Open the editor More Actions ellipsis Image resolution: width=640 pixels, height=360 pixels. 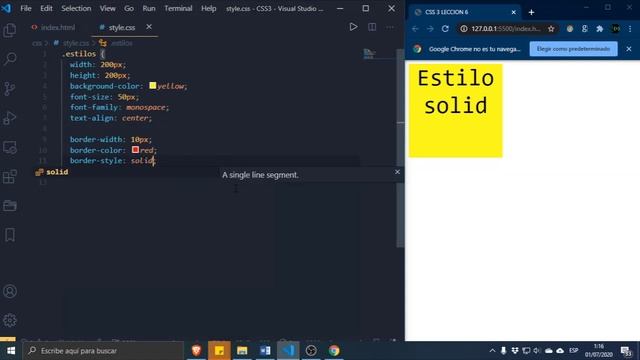coord(390,27)
